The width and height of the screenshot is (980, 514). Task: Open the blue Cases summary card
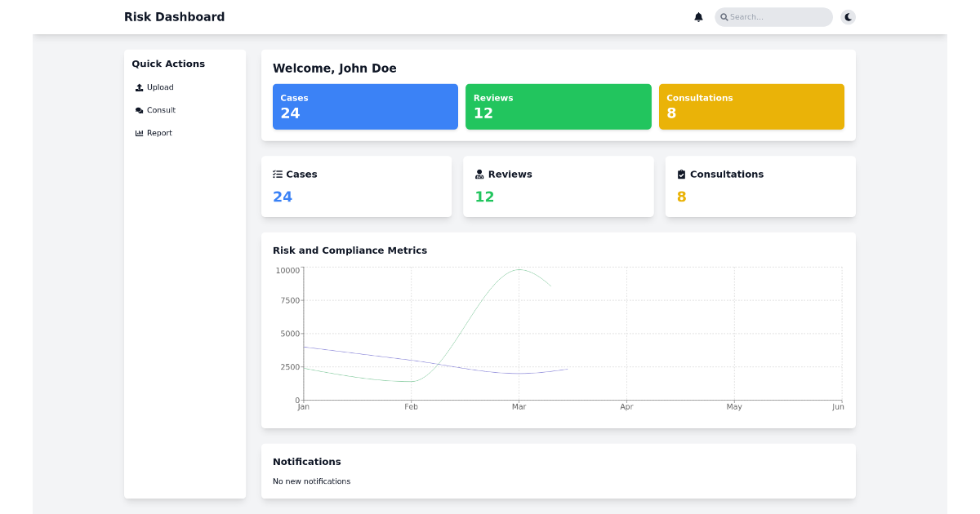[x=365, y=106]
